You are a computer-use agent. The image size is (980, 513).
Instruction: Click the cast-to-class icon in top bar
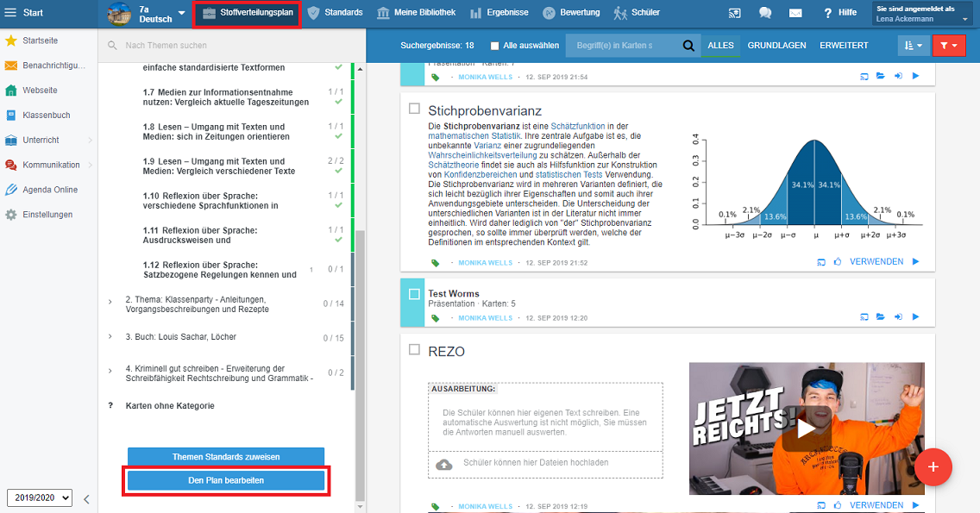(735, 12)
